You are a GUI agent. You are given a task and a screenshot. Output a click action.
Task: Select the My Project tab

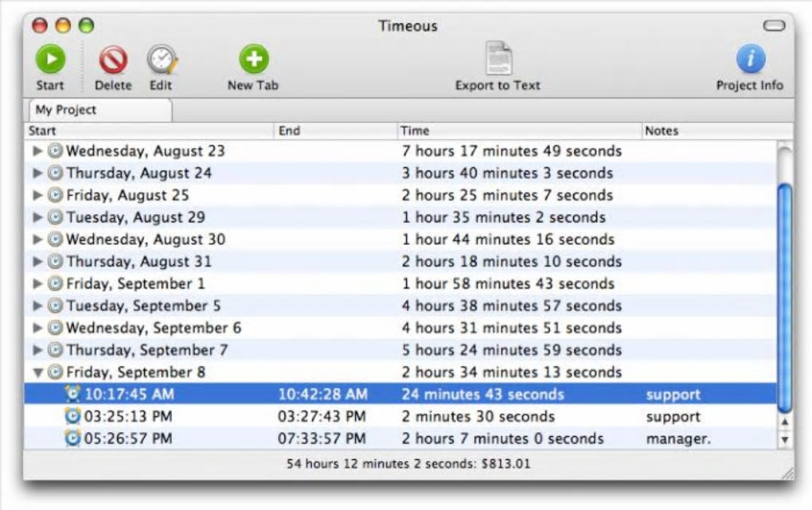point(100,110)
